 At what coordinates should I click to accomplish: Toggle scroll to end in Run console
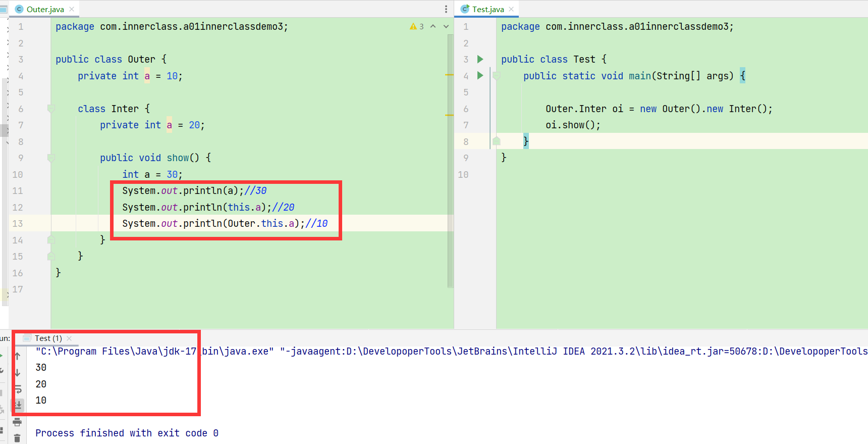pos(18,405)
